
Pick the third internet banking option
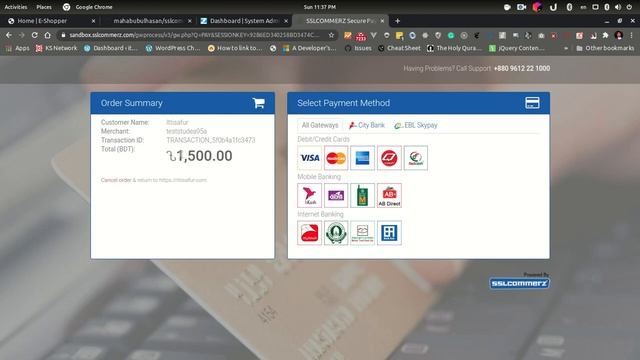362,233
